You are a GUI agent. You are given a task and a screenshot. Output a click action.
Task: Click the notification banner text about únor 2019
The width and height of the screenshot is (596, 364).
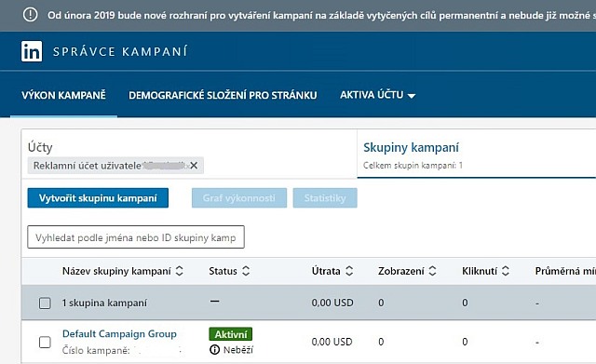pos(321,15)
